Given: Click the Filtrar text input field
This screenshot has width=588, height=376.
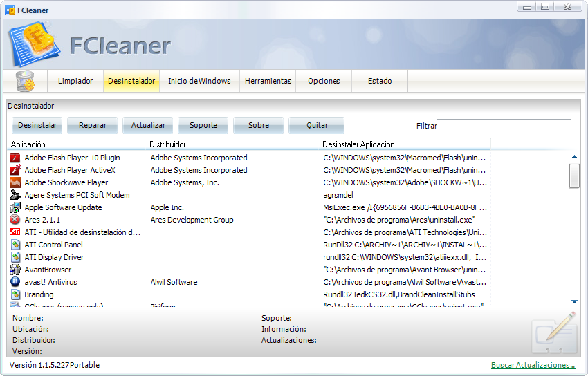Looking at the screenshot, I should tap(504, 126).
